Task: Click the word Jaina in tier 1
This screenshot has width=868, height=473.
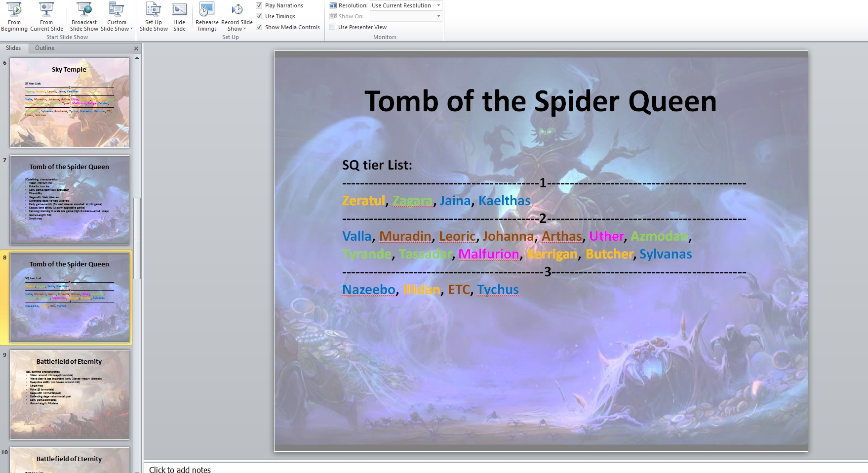Action: [x=455, y=201]
